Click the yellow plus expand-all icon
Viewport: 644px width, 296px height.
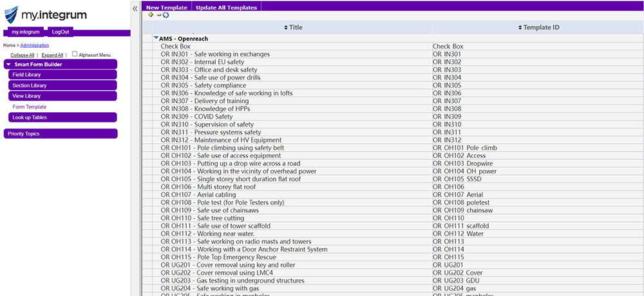click(x=151, y=15)
